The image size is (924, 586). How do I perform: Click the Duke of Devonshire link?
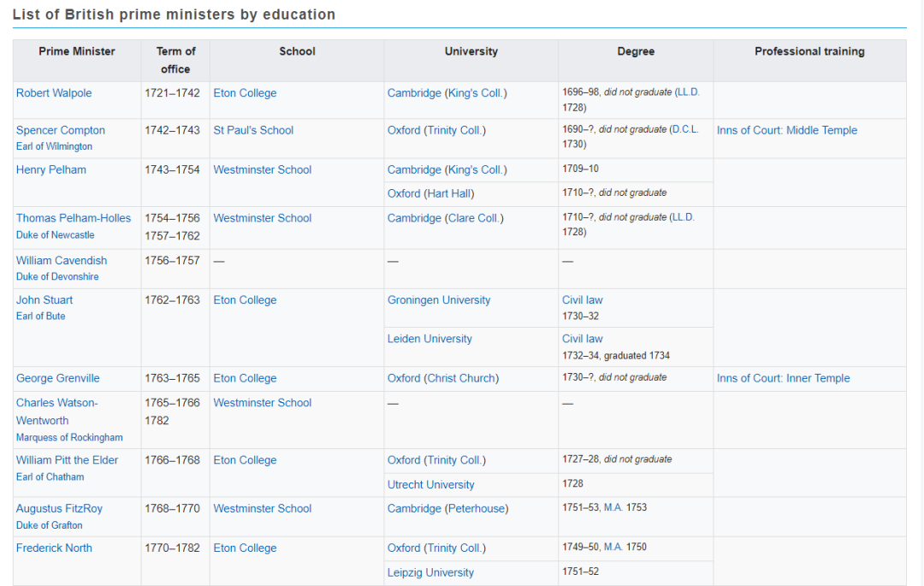click(57, 276)
